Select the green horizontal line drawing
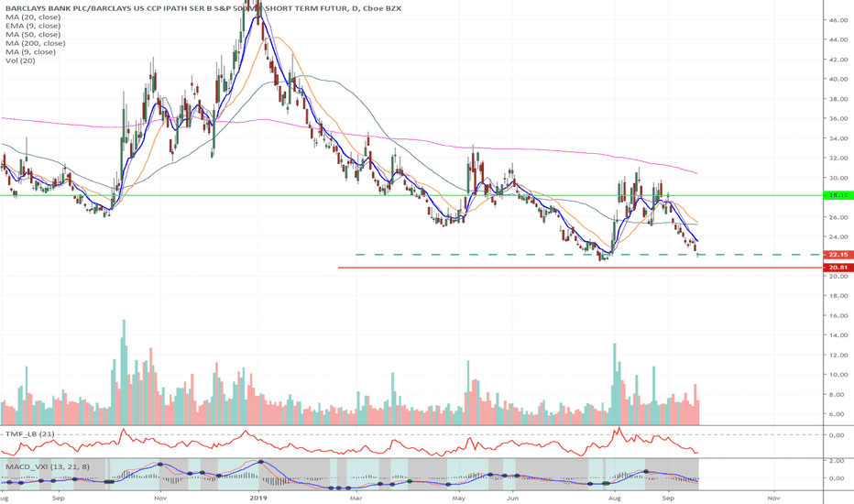 point(411,195)
